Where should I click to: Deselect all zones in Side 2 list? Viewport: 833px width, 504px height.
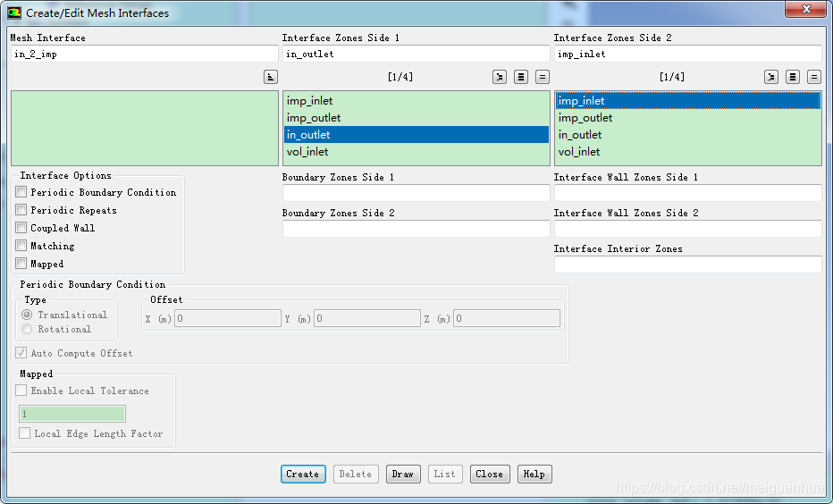(x=814, y=77)
